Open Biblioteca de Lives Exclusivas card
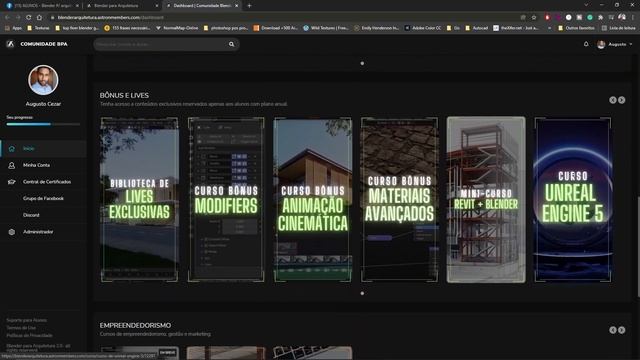640x360 pixels. pyautogui.click(x=140, y=200)
